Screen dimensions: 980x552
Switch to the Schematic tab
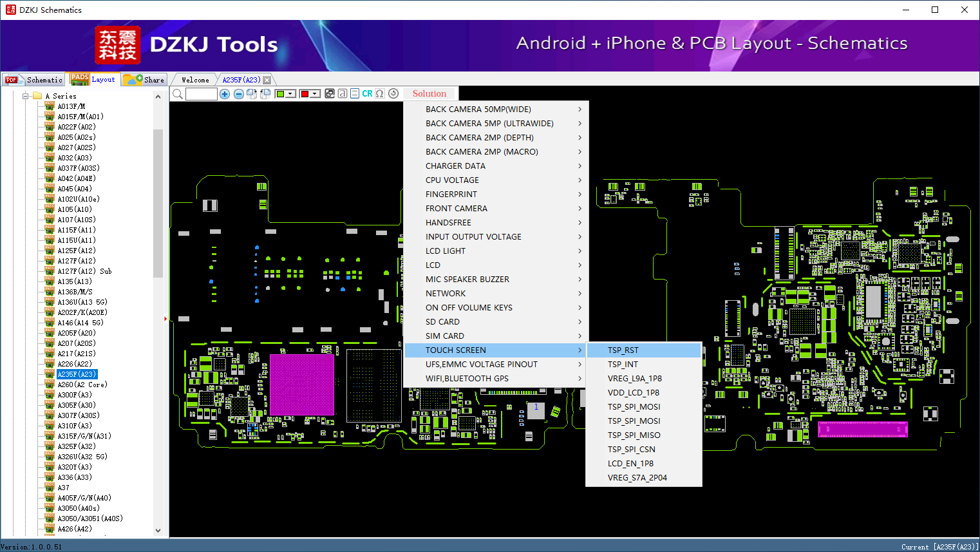[x=33, y=80]
